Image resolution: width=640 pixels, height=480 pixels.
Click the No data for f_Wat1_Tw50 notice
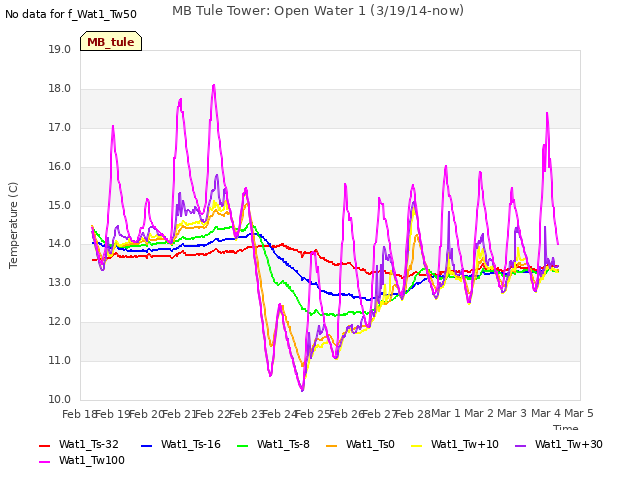point(71,14)
